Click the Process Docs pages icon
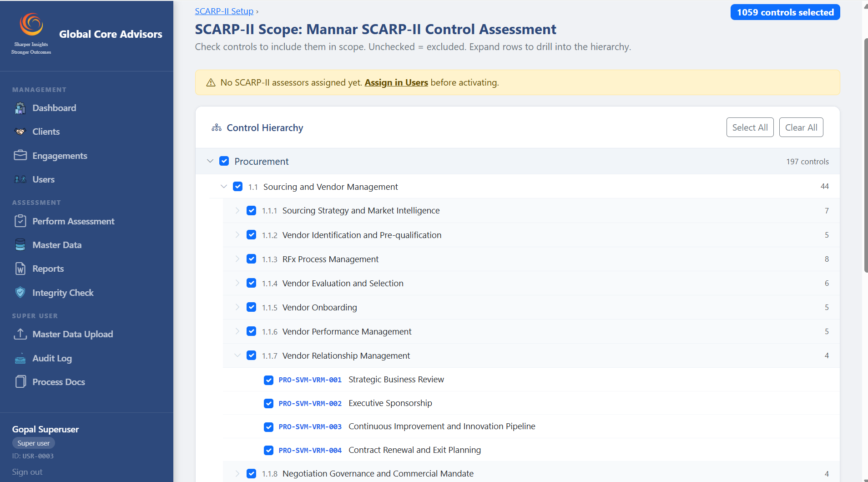This screenshot has height=482, width=868. (x=20, y=382)
